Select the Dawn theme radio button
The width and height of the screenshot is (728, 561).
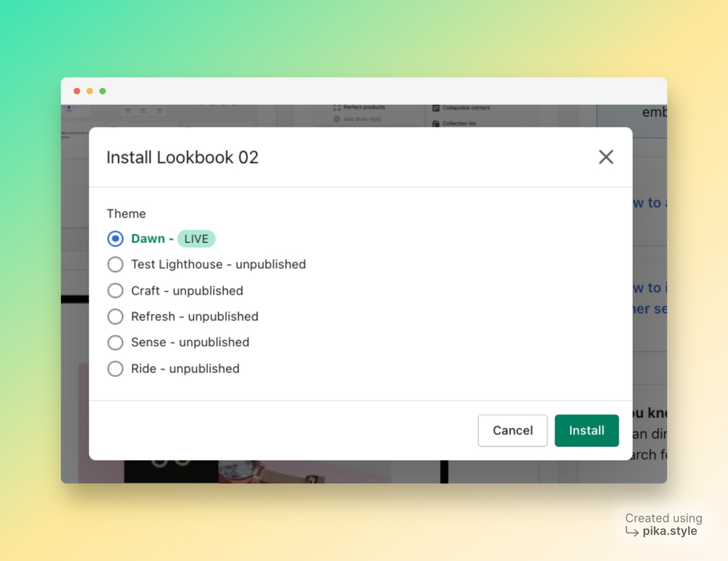point(115,238)
